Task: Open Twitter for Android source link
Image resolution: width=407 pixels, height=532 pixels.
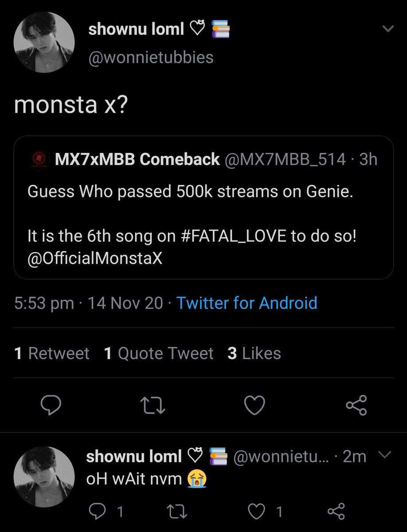Action: (247, 303)
